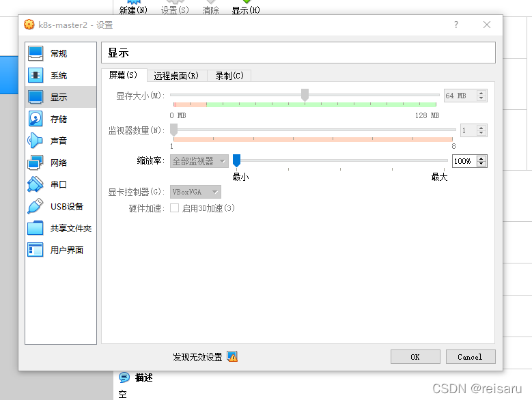Image resolution: width=532 pixels, height=400 pixels.
Task: Decrease monitor count with down arrow
Action: (481, 132)
